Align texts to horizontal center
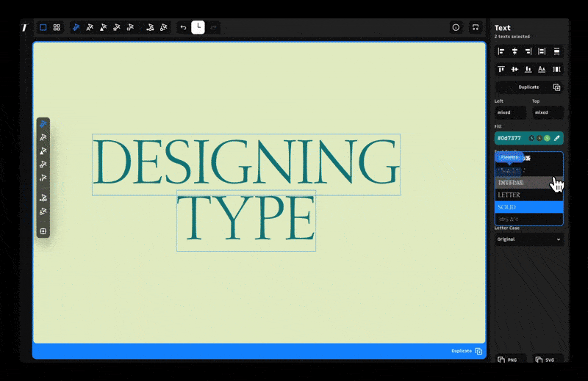 [x=515, y=51]
